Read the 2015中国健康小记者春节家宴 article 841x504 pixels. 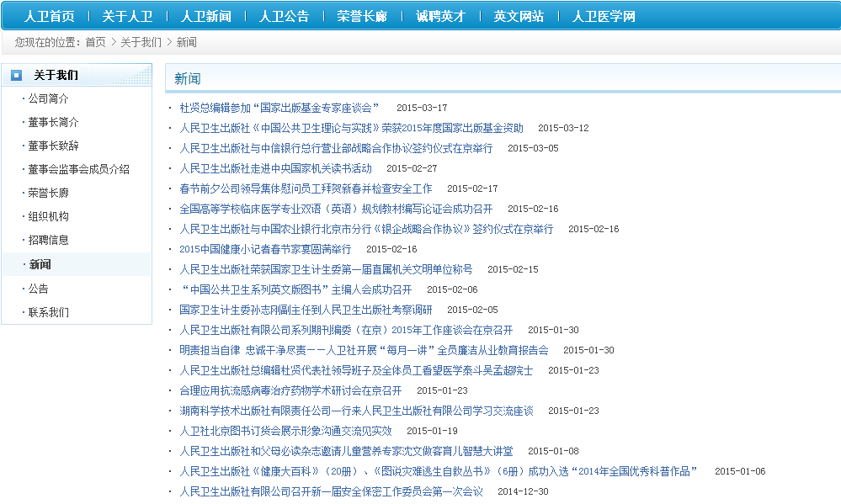265,249
